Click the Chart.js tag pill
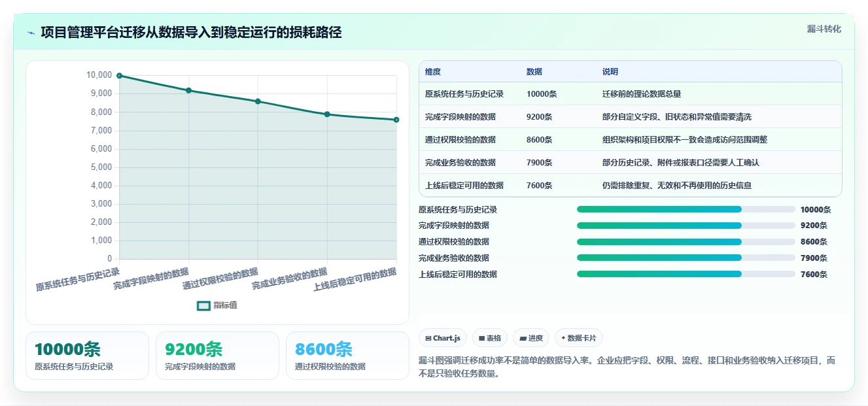This screenshot has width=868, height=406. click(x=443, y=338)
